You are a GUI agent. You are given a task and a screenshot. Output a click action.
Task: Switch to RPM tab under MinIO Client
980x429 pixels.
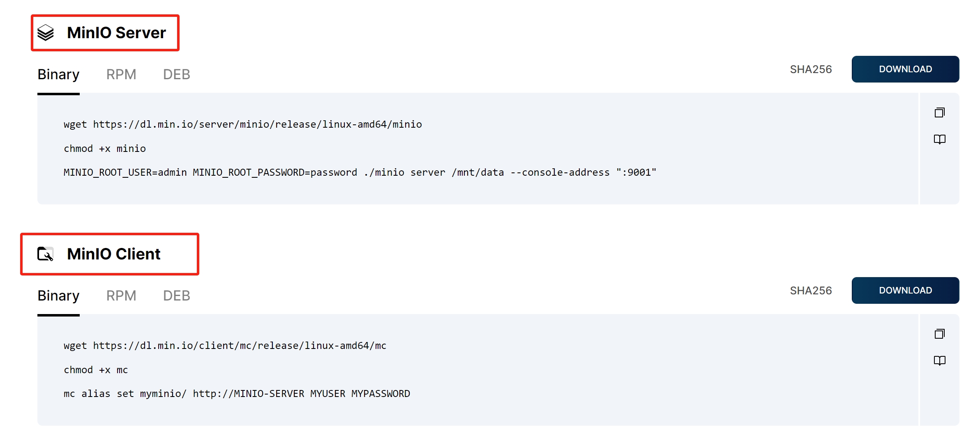[121, 296]
